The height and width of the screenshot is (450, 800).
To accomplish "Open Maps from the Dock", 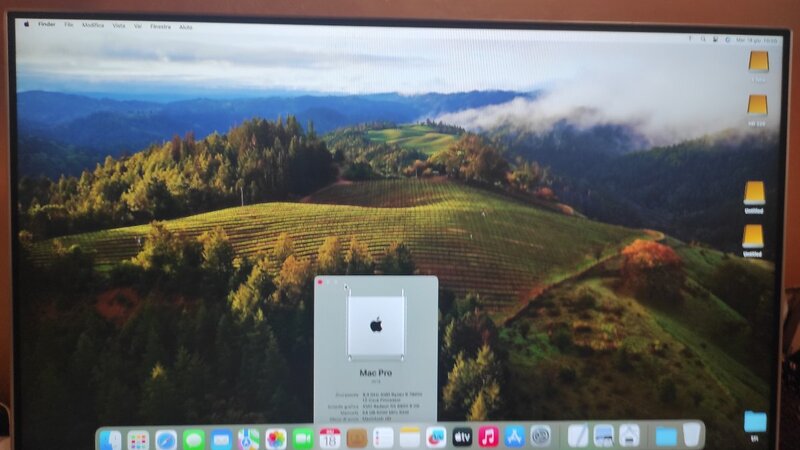I will [248, 439].
